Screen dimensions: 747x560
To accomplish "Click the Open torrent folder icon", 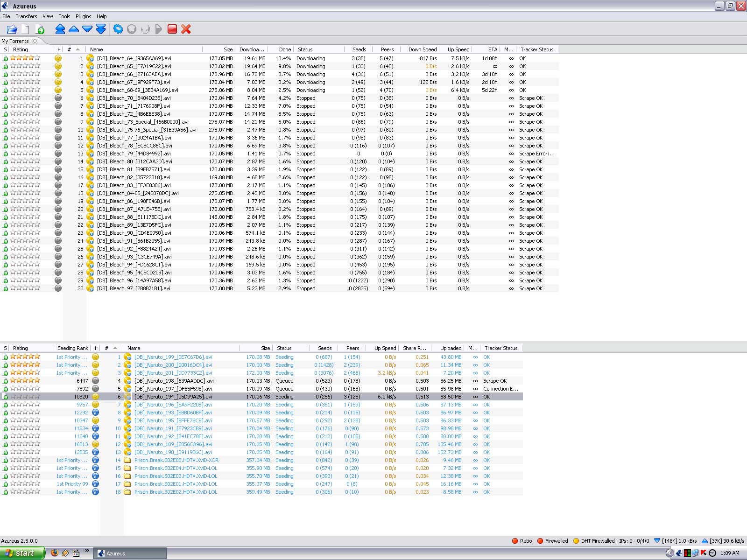I will coord(12,29).
